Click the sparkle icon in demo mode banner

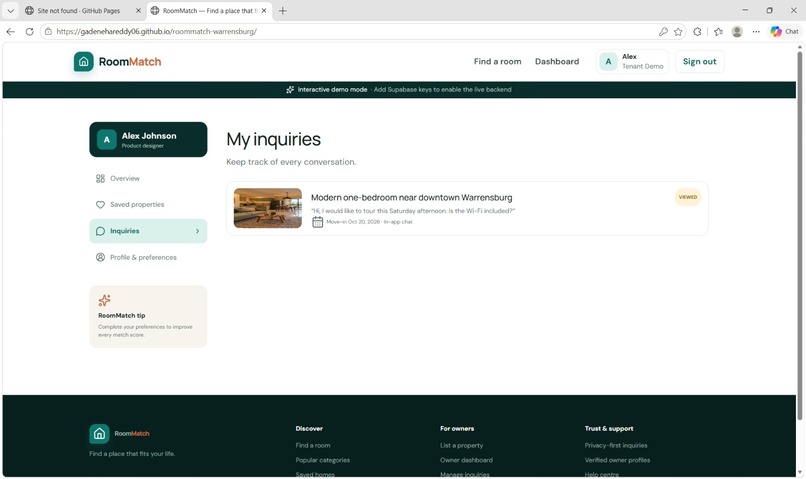(x=290, y=89)
